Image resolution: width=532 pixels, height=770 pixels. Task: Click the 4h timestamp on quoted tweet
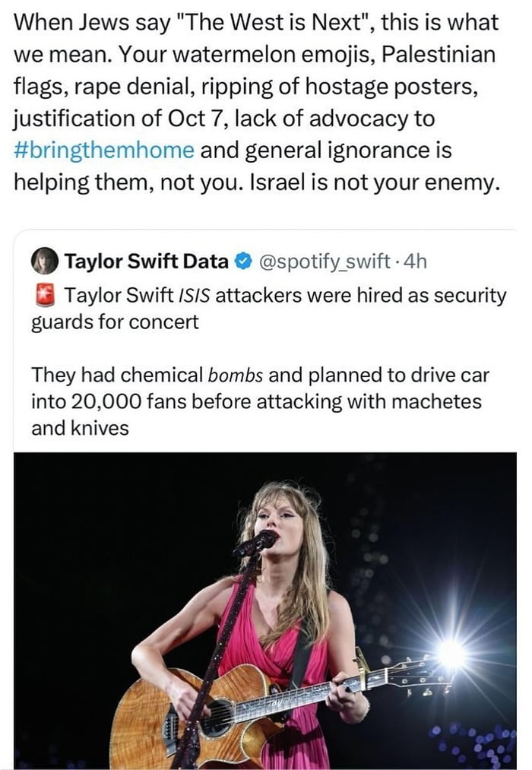[414, 262]
